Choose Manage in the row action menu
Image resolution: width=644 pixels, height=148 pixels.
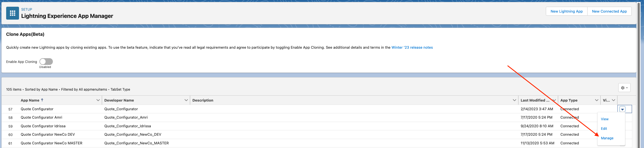[x=607, y=138]
